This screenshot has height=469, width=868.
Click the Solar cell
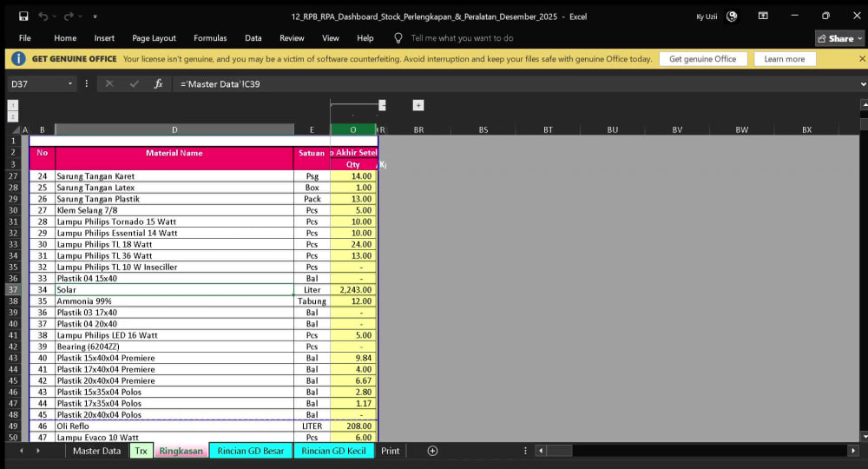coord(174,289)
